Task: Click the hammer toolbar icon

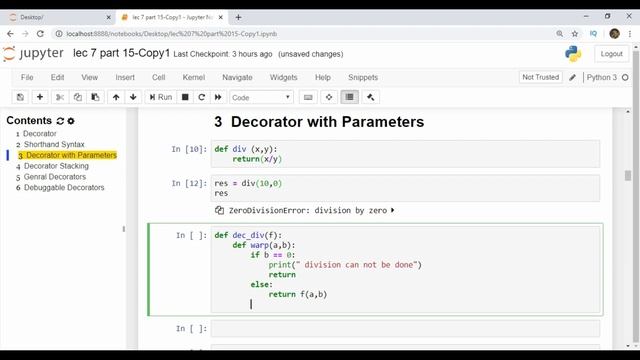Action: coord(371,97)
